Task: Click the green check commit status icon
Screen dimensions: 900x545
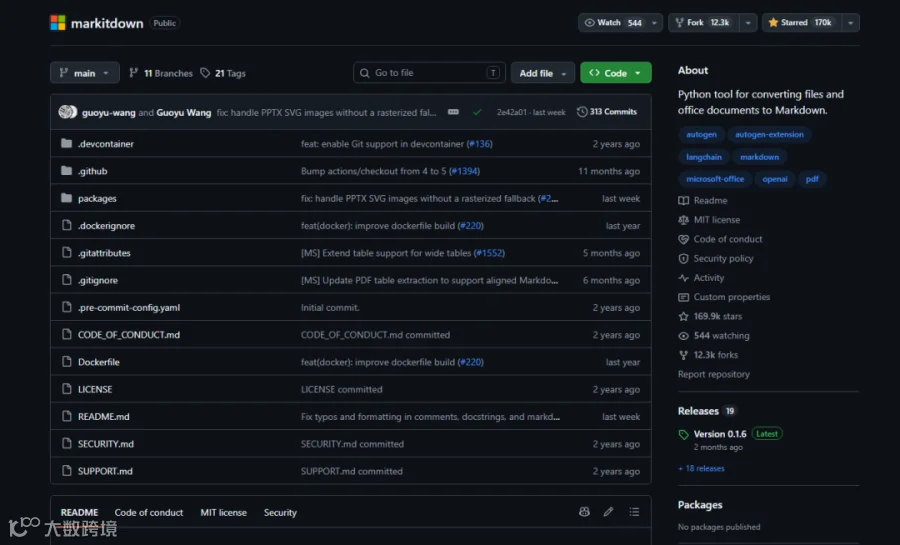Action: point(477,112)
